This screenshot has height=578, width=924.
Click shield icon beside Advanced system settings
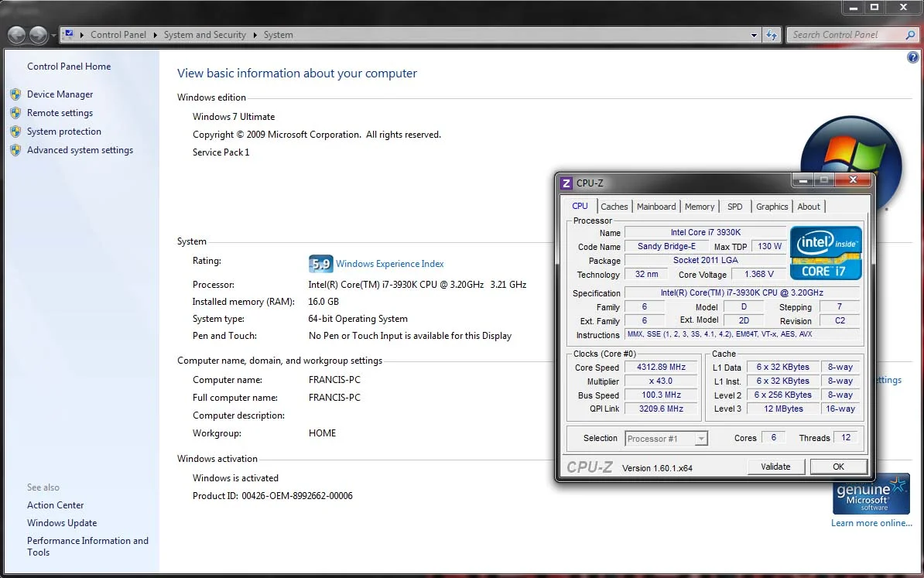(16, 150)
